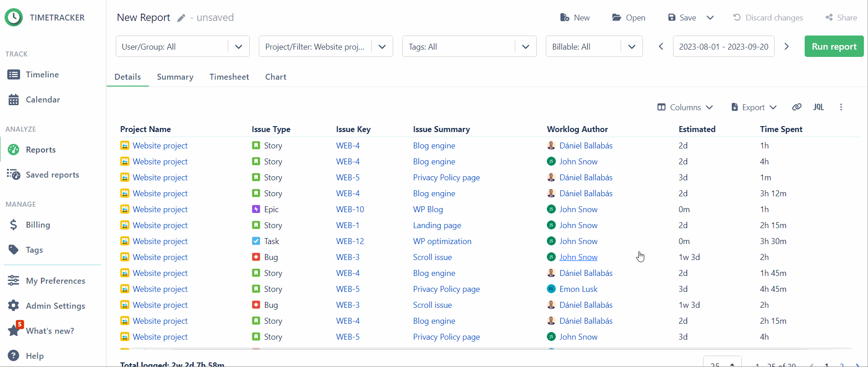Screen dimensions: 868x367
Task: Click the Tags label icon in sidebar
Action: (14, 250)
